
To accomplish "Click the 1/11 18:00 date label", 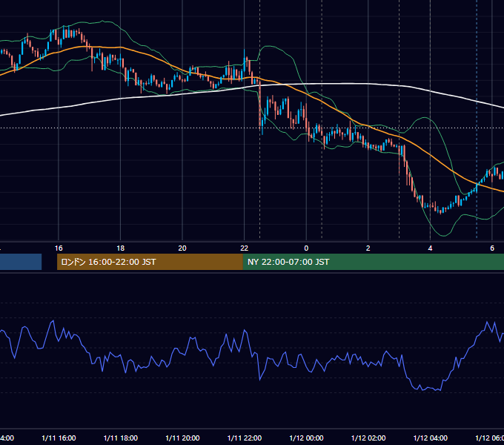I will pos(121,438).
